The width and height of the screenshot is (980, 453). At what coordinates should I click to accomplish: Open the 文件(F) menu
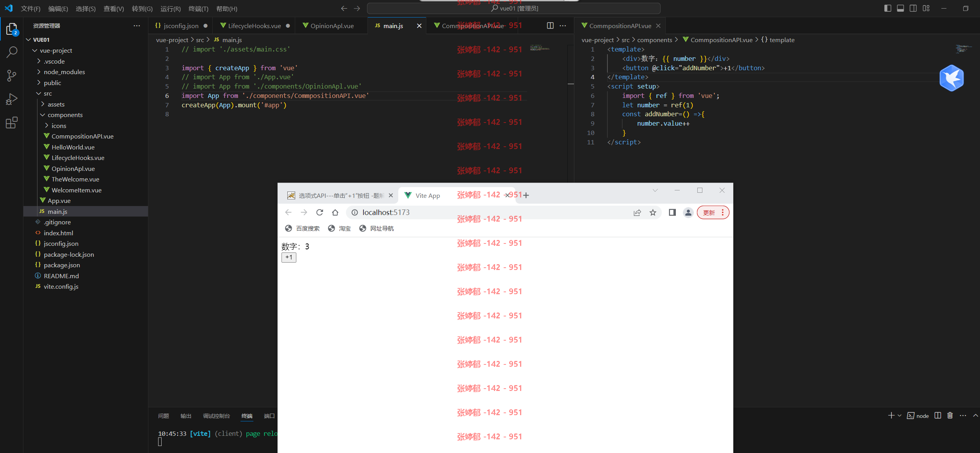30,9
